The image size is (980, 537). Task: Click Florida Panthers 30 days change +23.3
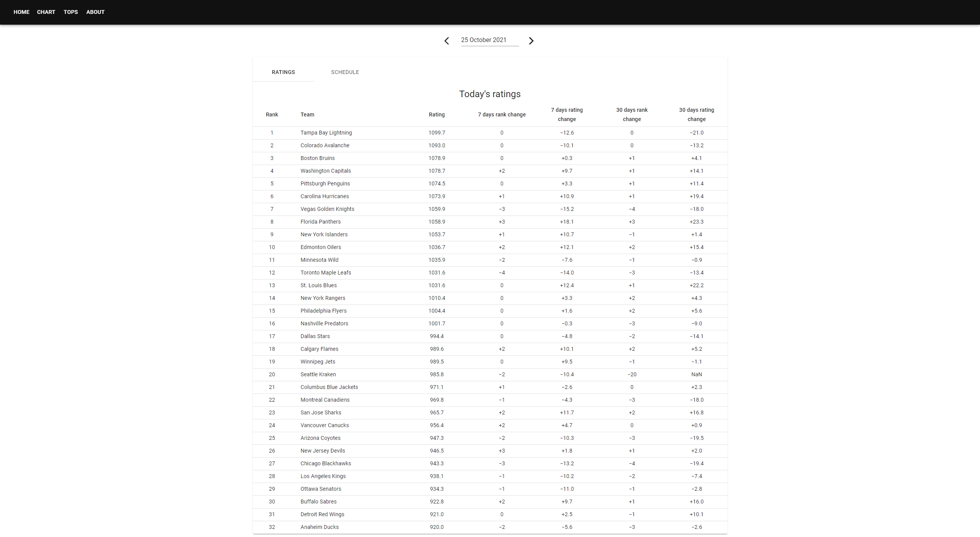(697, 222)
